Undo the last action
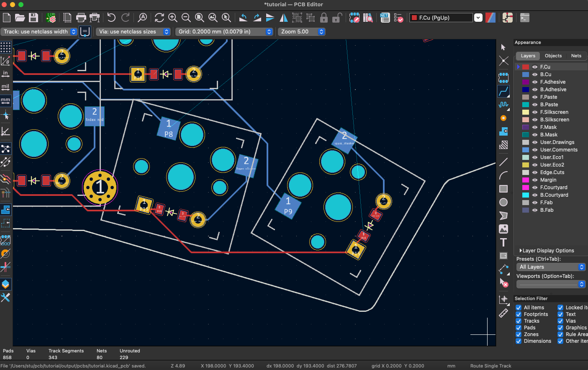This screenshot has width=588, height=370. (x=112, y=18)
